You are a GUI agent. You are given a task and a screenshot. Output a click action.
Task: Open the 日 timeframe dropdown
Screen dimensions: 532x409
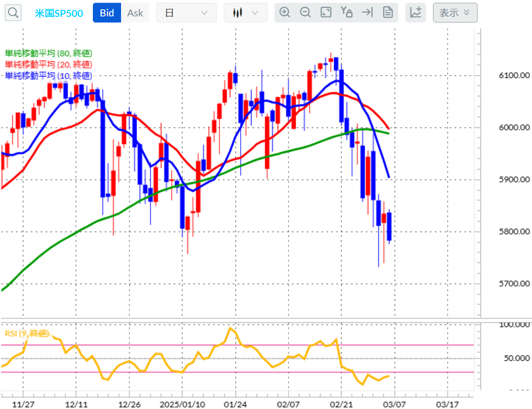coord(186,13)
